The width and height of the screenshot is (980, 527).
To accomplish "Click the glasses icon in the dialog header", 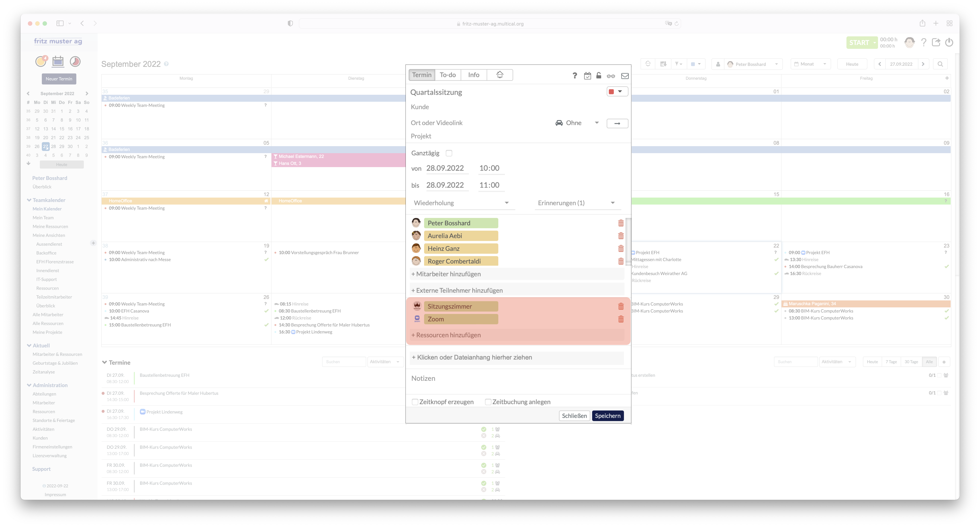I will [611, 76].
